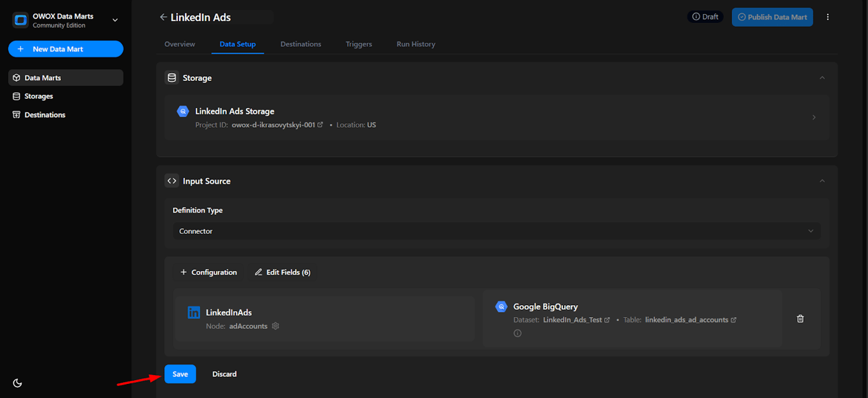This screenshot has width=868, height=398.
Task: Click the Storage database section icon
Action: [x=172, y=78]
